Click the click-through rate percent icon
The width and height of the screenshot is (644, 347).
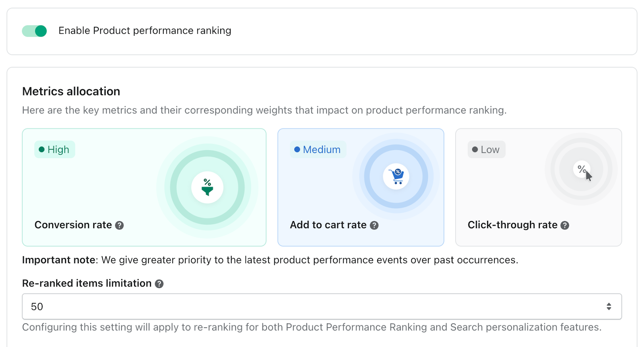coord(582,169)
